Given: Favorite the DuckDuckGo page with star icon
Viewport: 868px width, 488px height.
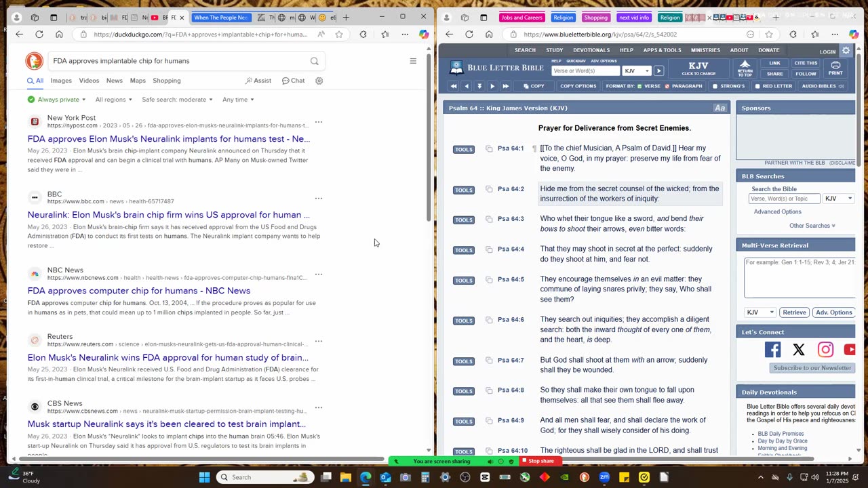Looking at the screenshot, I should tap(339, 35).
